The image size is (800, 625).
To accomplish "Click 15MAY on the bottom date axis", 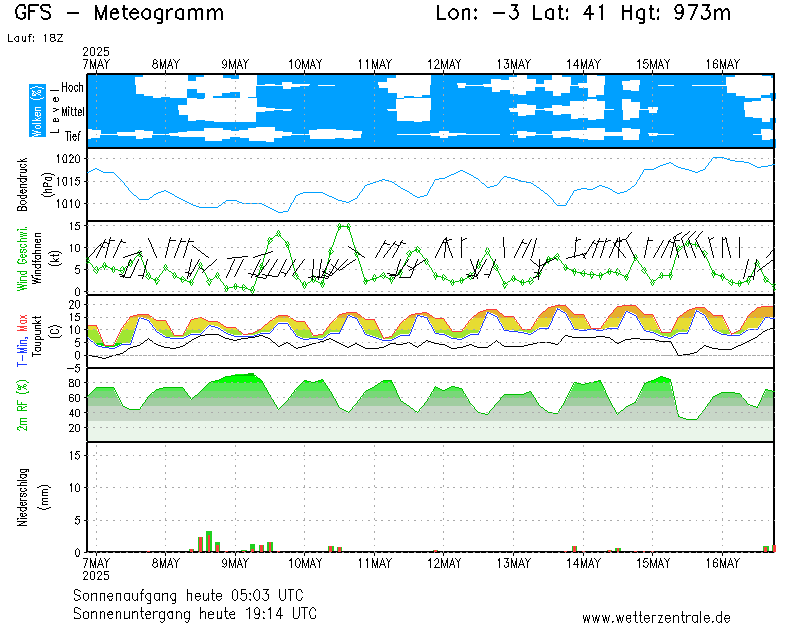I will 653,563.
